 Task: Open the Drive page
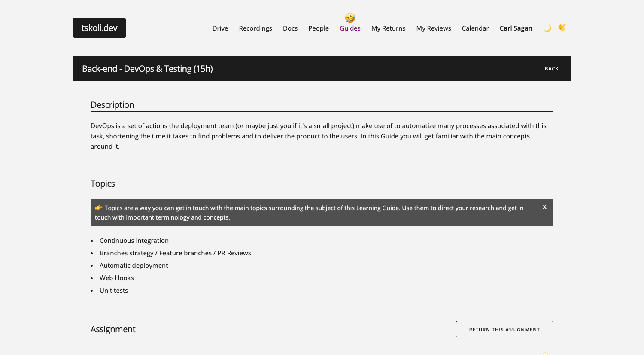tap(220, 28)
